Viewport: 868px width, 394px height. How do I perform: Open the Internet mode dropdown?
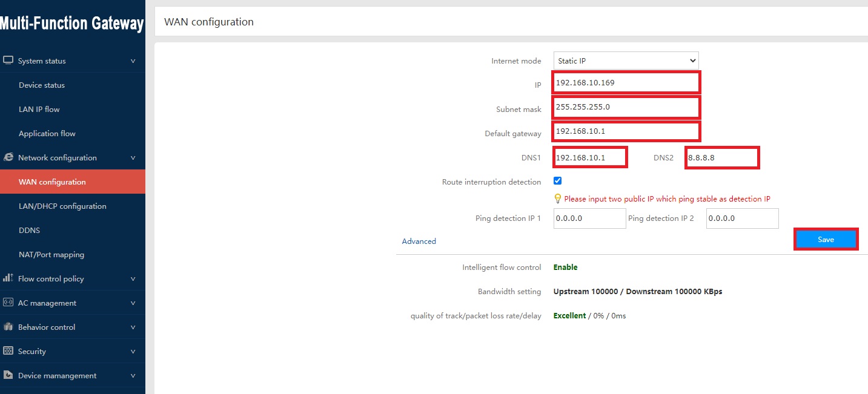[626, 61]
